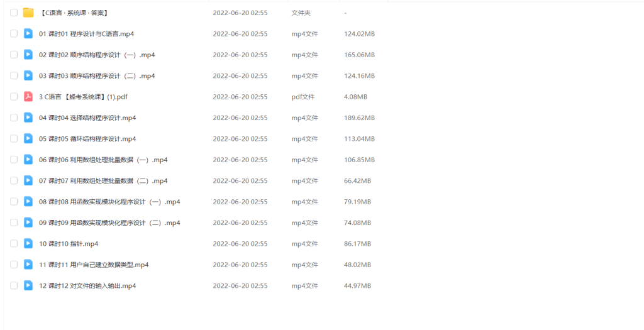This screenshot has height=330, width=644.
Task: Click the video icon beside 12 对文件的输入输出
Action: point(28,285)
